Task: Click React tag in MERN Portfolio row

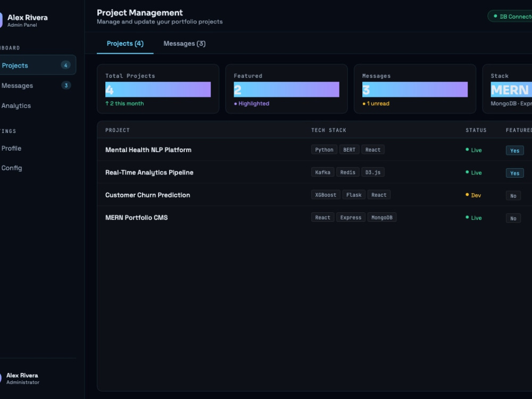Action: pos(322,218)
